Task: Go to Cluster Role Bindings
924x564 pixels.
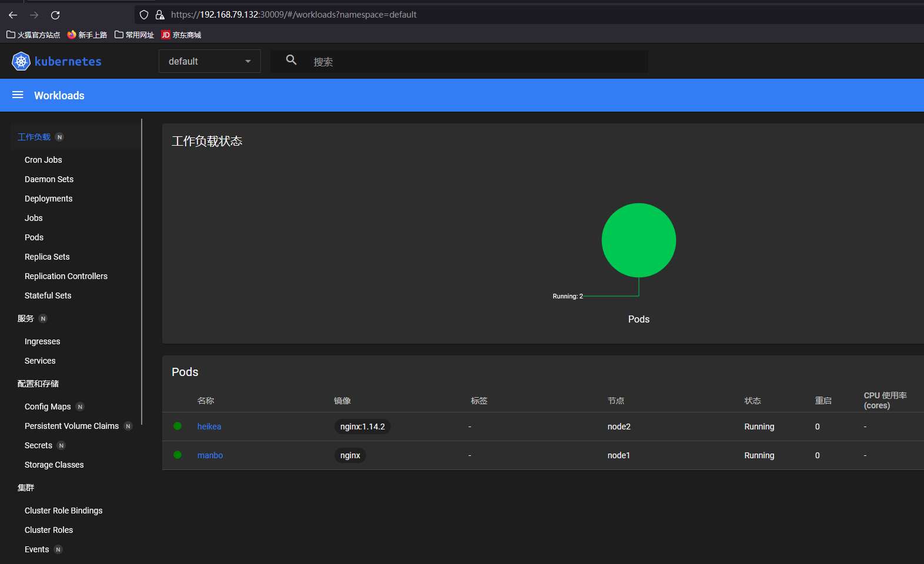Action: (x=63, y=511)
